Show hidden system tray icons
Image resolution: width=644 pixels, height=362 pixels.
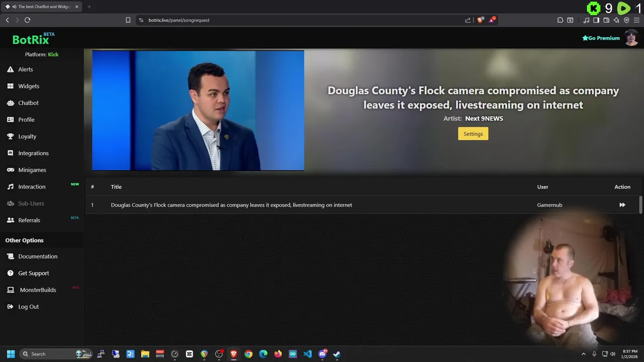coord(584,354)
